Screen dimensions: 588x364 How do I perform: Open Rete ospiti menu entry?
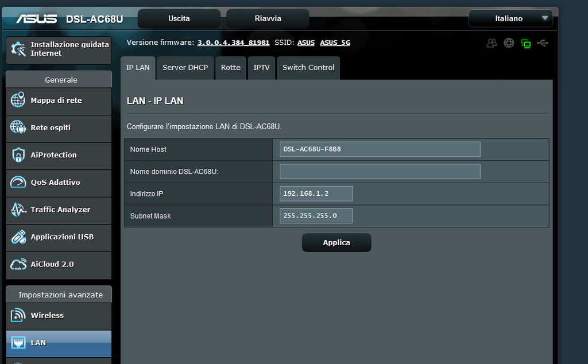(59, 129)
